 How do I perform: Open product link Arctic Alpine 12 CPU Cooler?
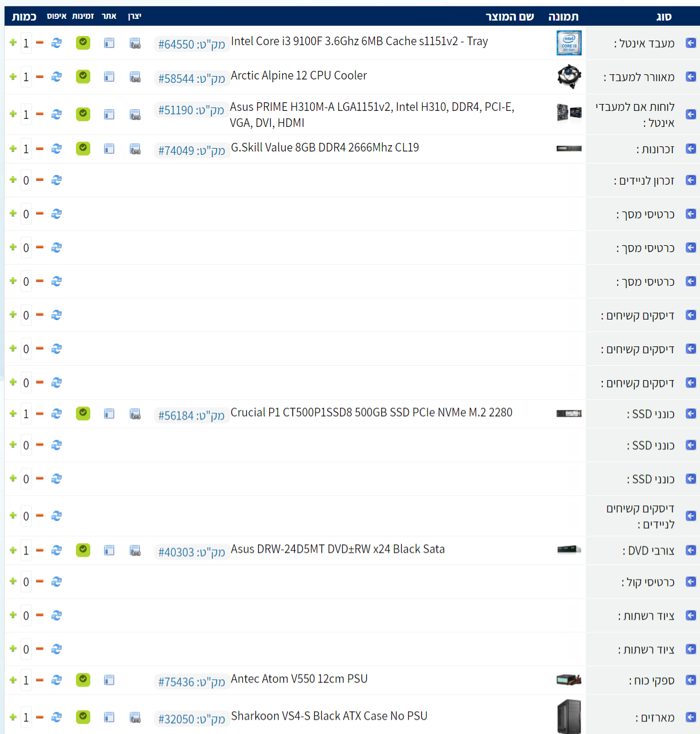click(x=299, y=75)
